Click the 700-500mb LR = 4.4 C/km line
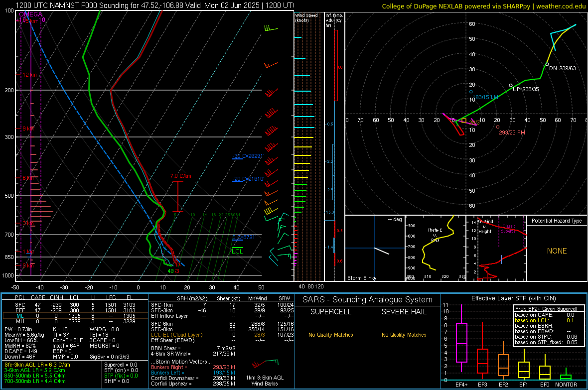 click(x=35, y=381)
